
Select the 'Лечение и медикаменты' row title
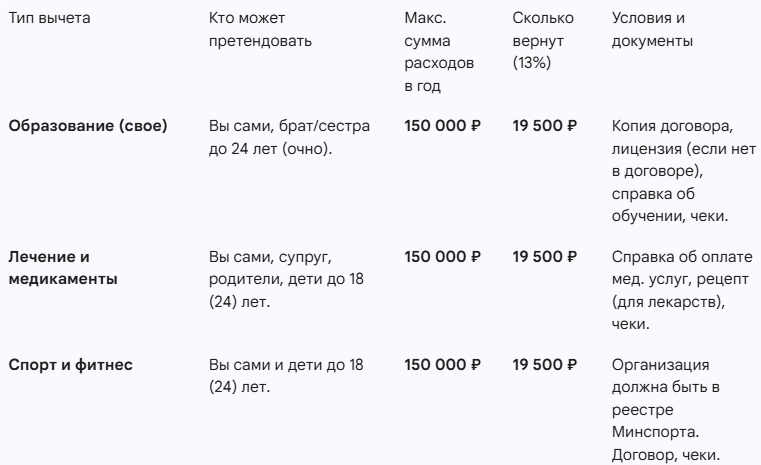[63, 268]
